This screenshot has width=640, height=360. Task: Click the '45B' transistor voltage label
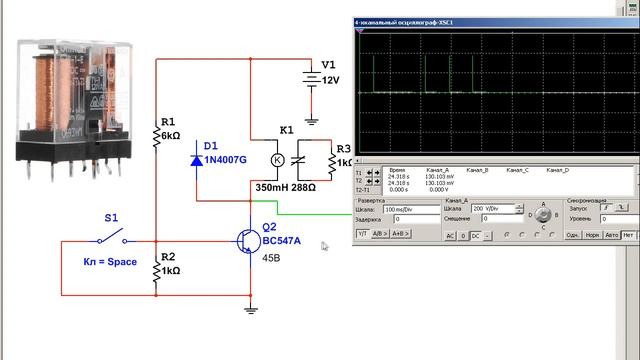point(271,258)
